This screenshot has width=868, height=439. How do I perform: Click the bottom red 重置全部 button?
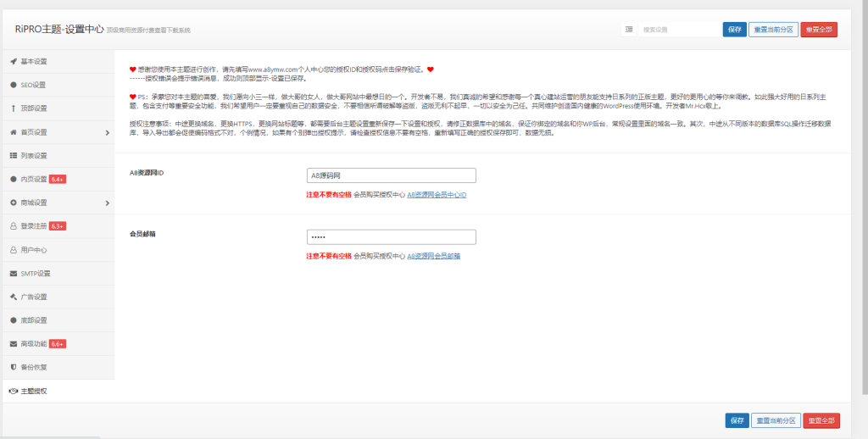coord(821,420)
